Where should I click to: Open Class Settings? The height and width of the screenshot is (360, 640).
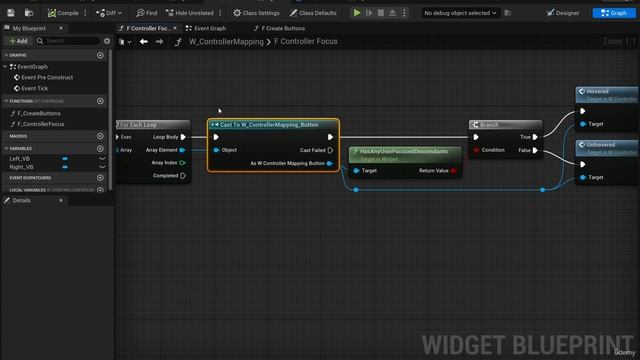coord(256,13)
